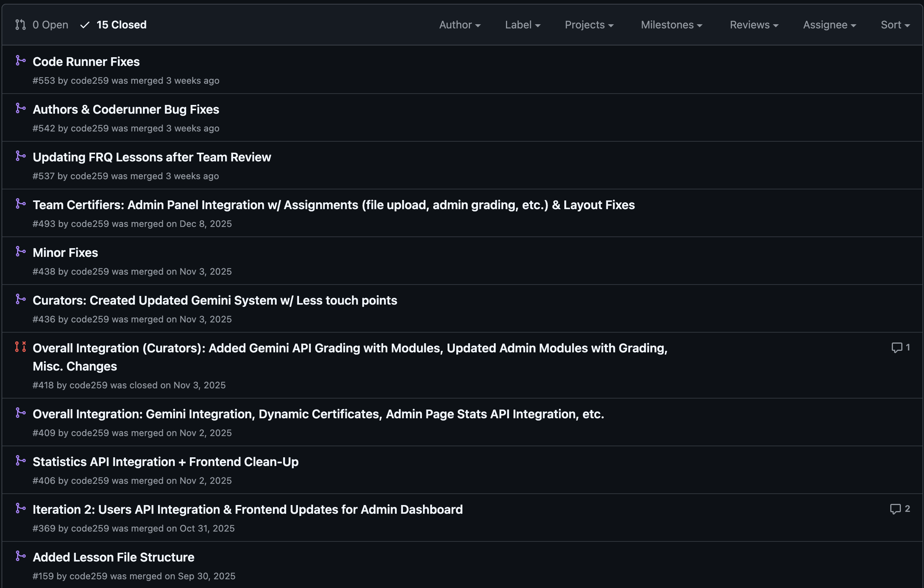Switch to the 0 Open tab
This screenshot has height=588, width=924.
click(50, 25)
